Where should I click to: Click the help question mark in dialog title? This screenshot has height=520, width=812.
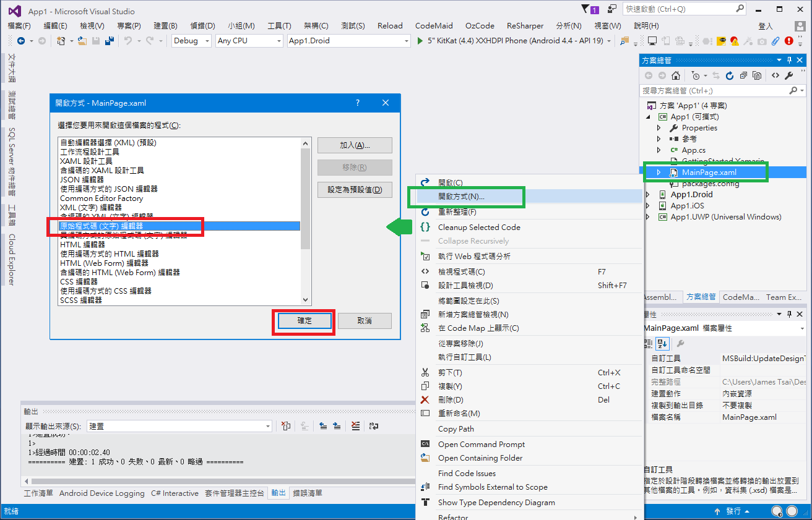[x=358, y=103]
